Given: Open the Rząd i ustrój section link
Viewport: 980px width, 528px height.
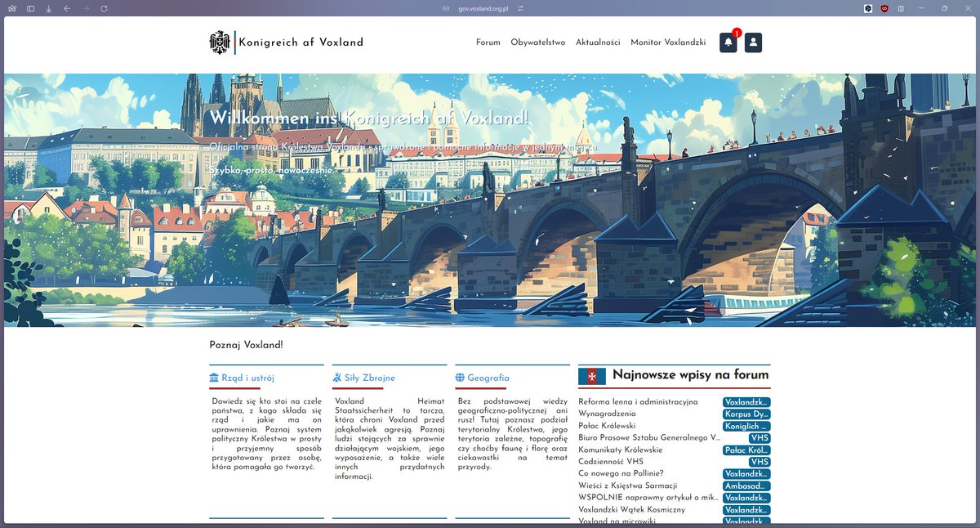Looking at the screenshot, I should point(247,378).
